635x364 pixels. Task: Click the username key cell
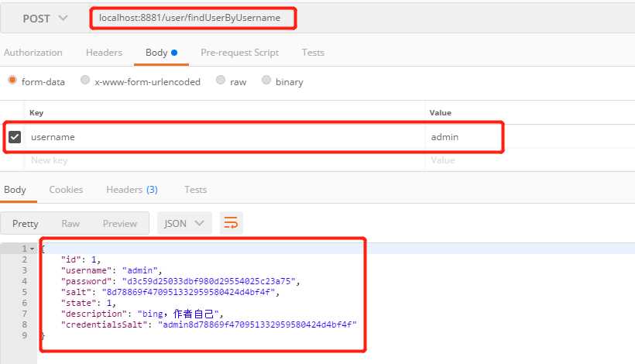(225, 137)
